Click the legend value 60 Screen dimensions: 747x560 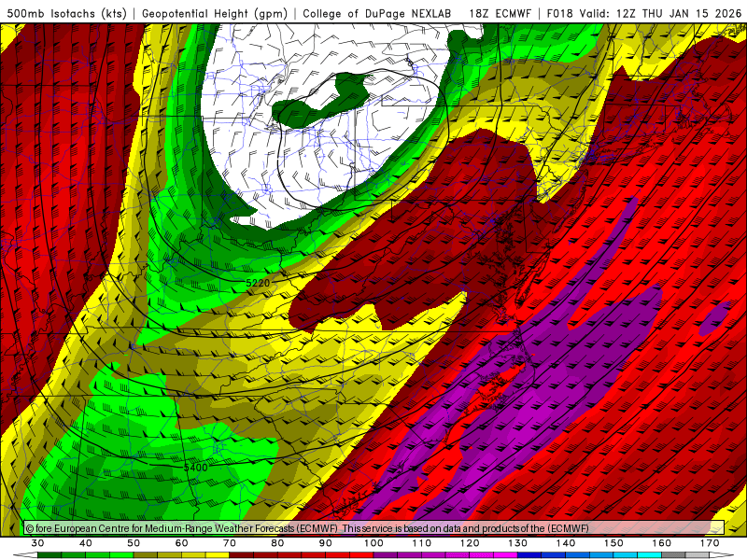tap(182, 543)
